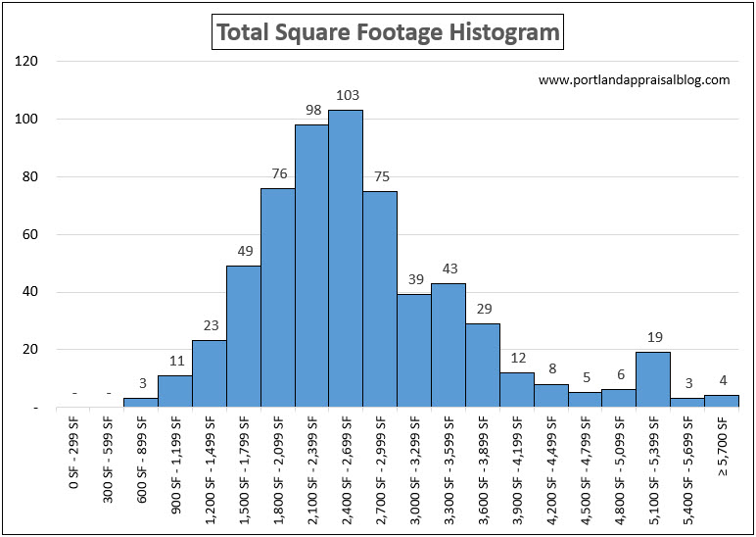Select the bar with value 23
The image size is (756, 537).
click(209, 373)
